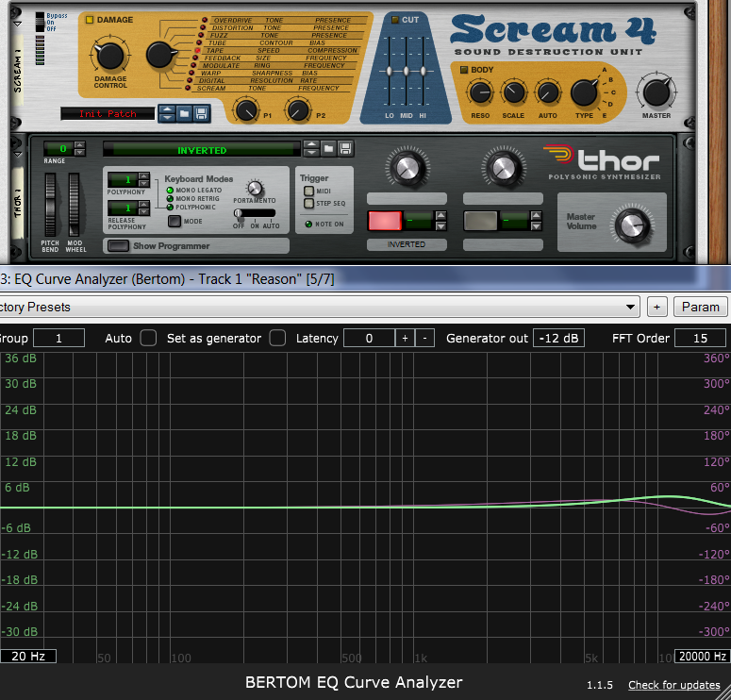The image size is (731, 700).
Task: Click the plus preset button
Action: point(656,307)
